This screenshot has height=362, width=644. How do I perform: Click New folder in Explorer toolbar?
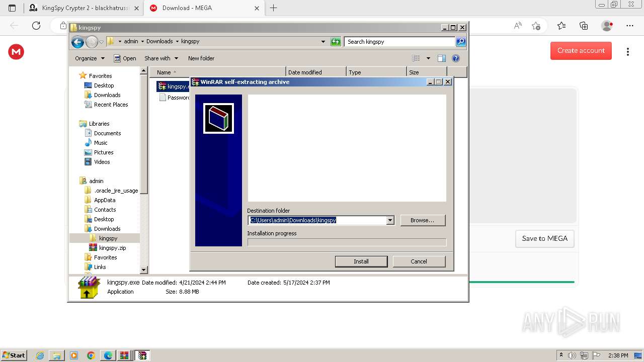[x=201, y=58]
